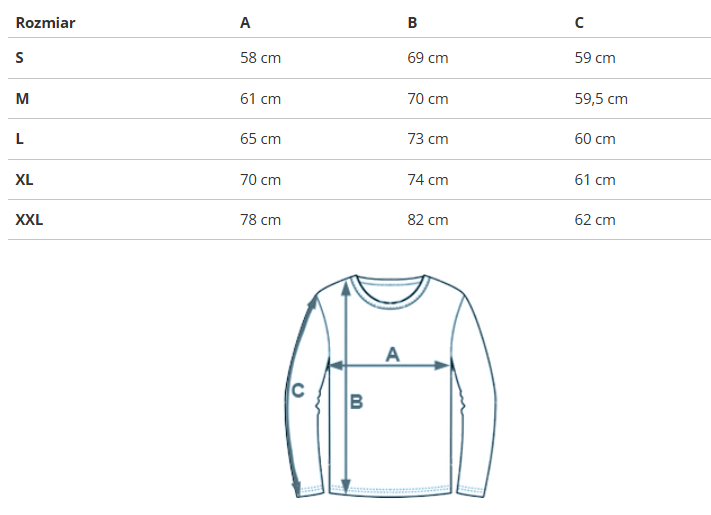Select the size M row label
Screen dimensions: 711x515
tap(22, 99)
